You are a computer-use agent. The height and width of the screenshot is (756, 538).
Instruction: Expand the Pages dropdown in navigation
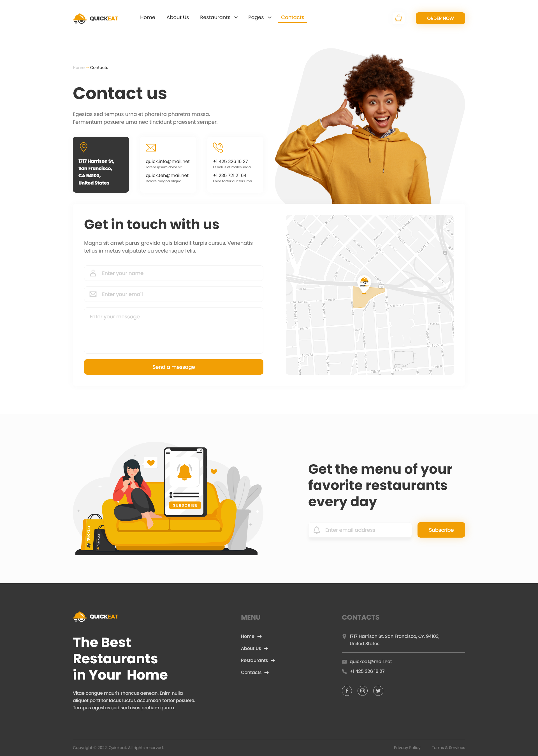pos(259,17)
